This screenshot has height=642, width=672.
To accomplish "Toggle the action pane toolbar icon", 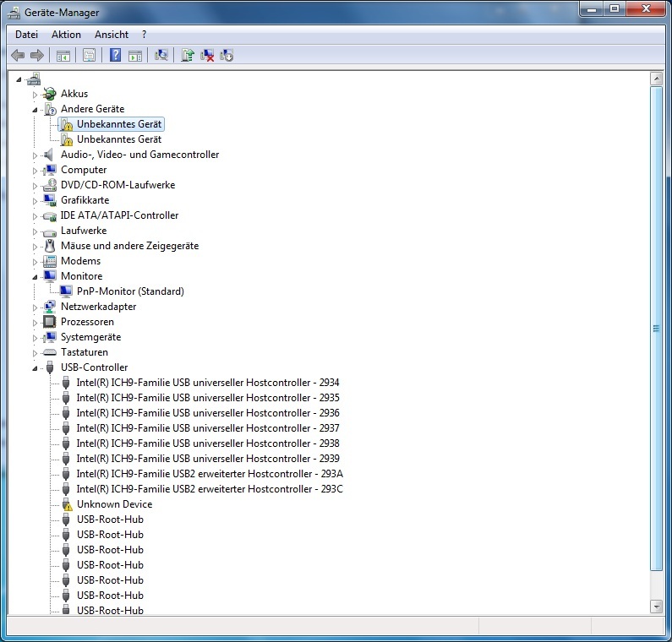I will (135, 55).
